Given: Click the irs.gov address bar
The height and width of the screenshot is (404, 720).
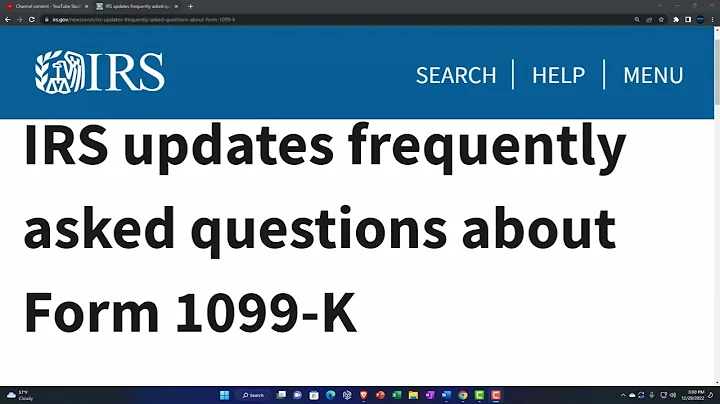Looking at the screenshot, I should point(340,20).
